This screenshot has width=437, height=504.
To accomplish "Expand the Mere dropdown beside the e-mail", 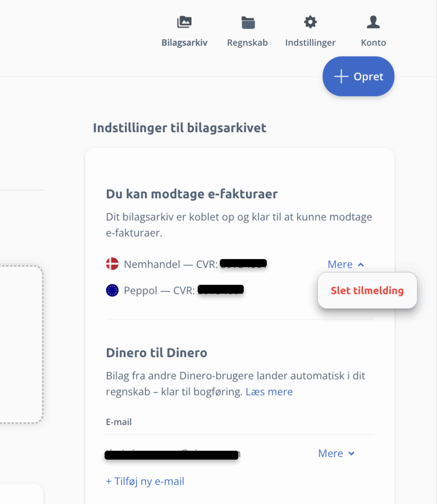I will click(x=336, y=453).
